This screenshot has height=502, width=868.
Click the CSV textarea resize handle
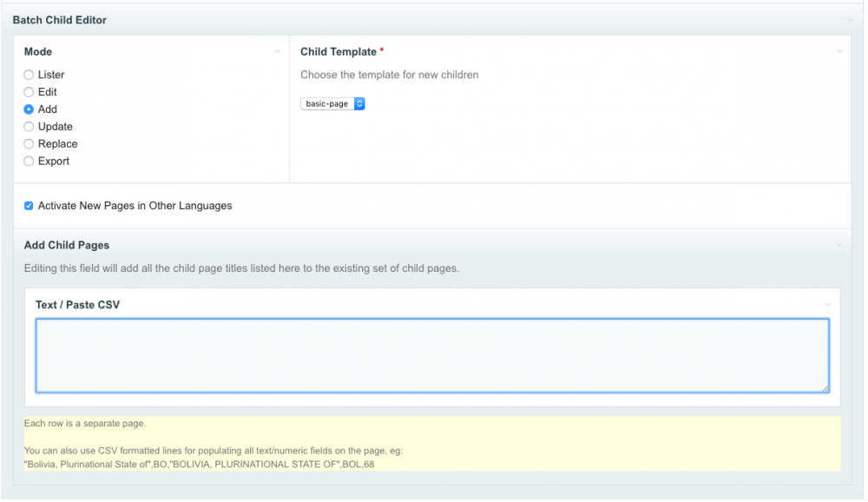click(x=825, y=388)
